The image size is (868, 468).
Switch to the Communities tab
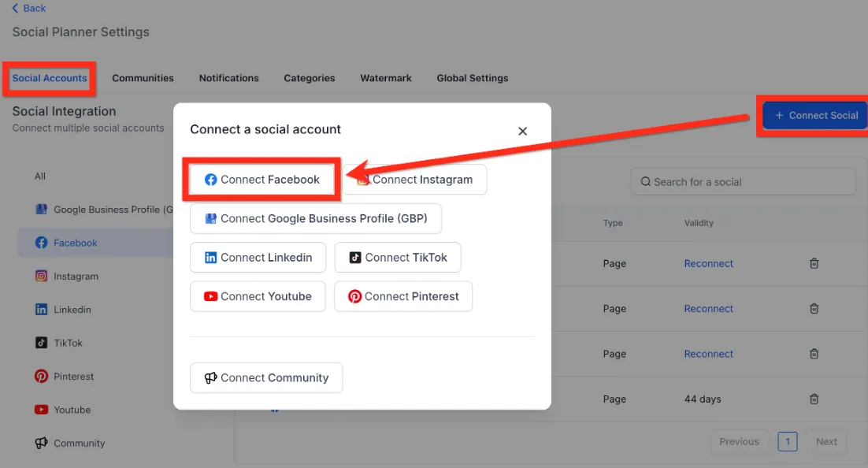143,78
